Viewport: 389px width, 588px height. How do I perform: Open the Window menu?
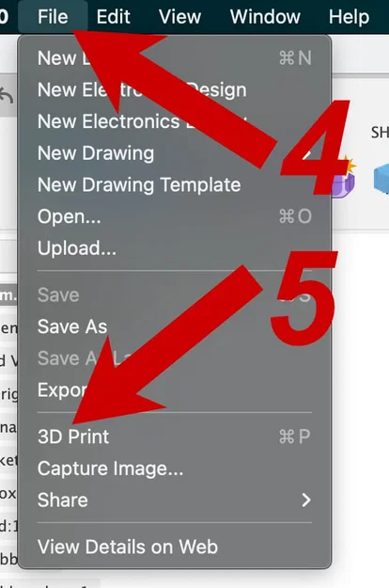pos(265,17)
